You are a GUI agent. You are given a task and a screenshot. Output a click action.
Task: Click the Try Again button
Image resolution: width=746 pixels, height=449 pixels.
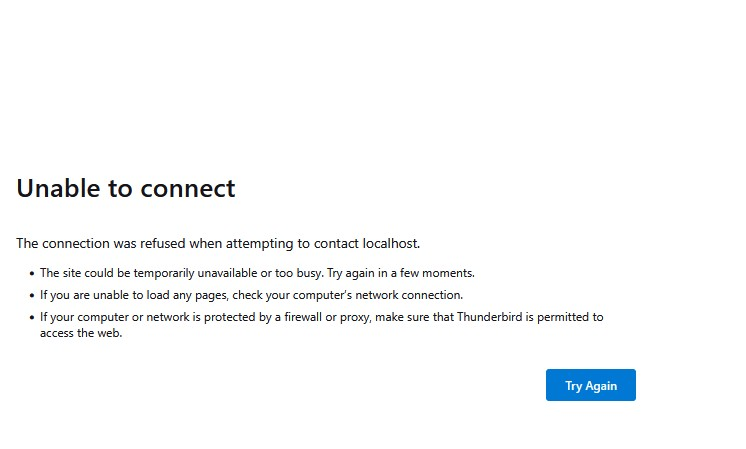click(x=590, y=385)
